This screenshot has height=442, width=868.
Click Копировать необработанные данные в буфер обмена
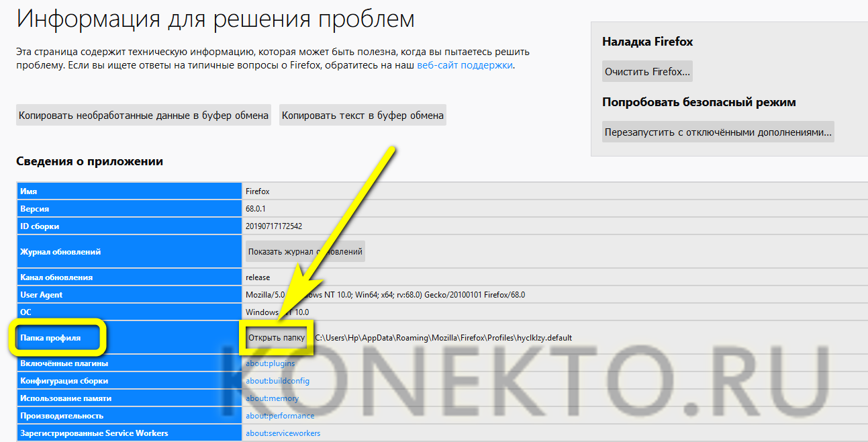(144, 116)
